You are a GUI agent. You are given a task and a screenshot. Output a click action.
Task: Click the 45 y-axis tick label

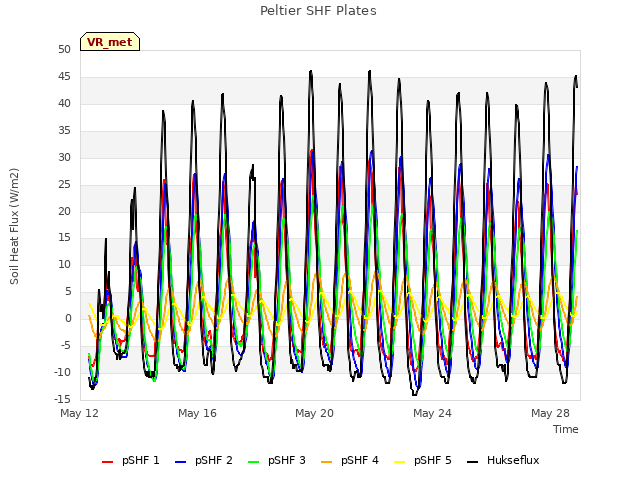pos(64,76)
